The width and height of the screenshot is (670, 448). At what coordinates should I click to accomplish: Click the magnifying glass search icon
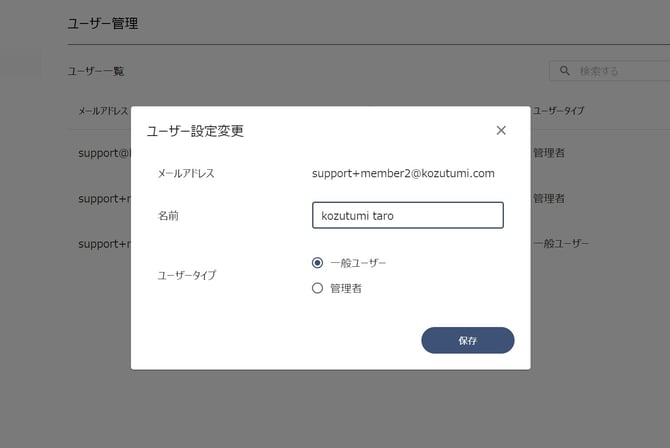564,71
